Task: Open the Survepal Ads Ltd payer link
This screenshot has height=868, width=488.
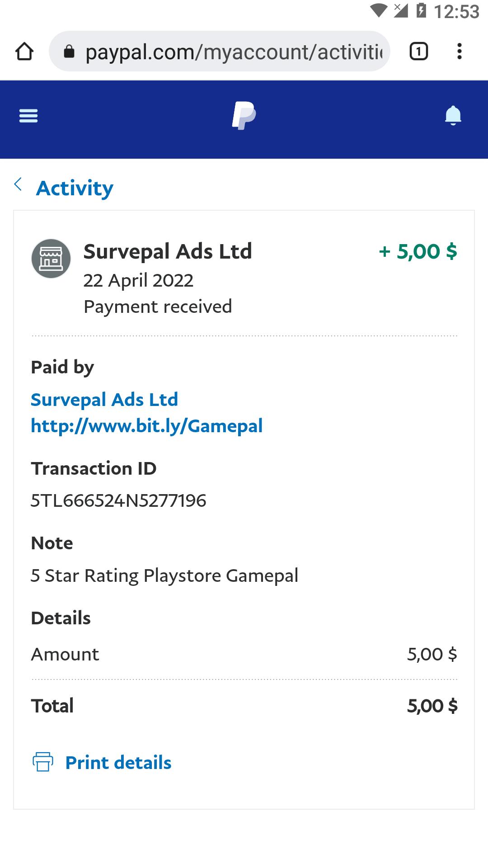Action: (x=104, y=400)
